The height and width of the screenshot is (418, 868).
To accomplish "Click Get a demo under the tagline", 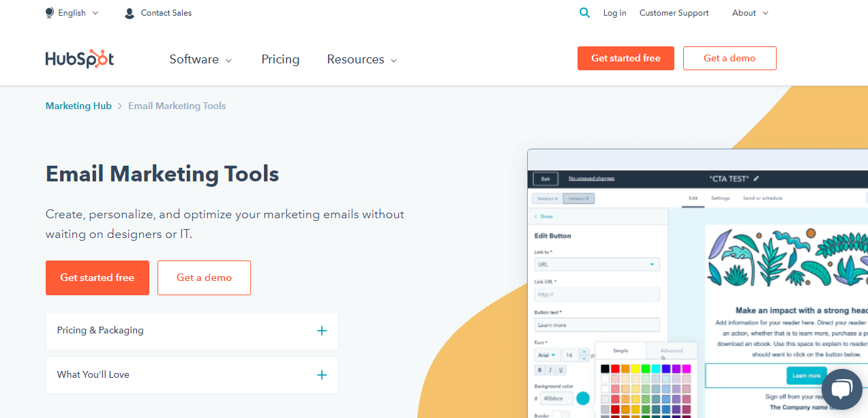I will coord(204,278).
